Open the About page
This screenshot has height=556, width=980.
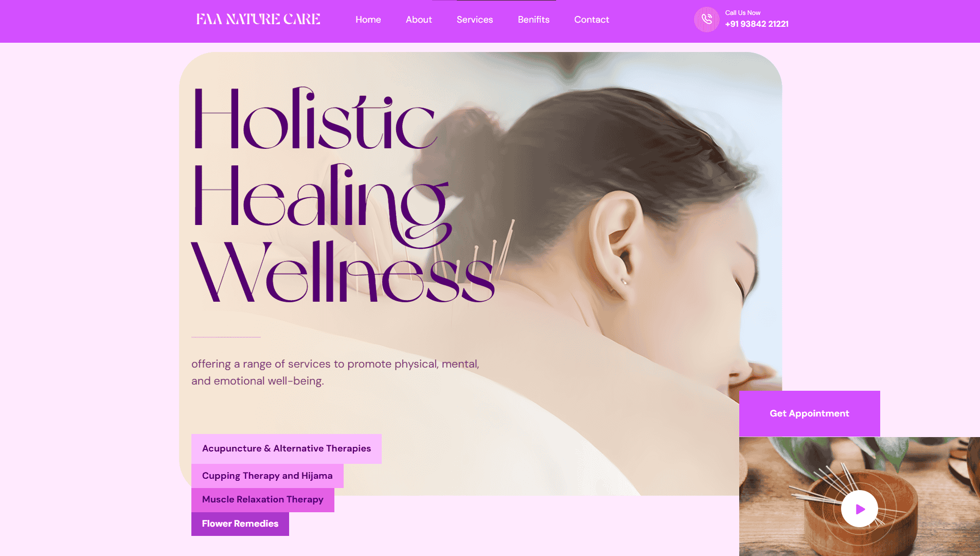pyautogui.click(x=419, y=20)
